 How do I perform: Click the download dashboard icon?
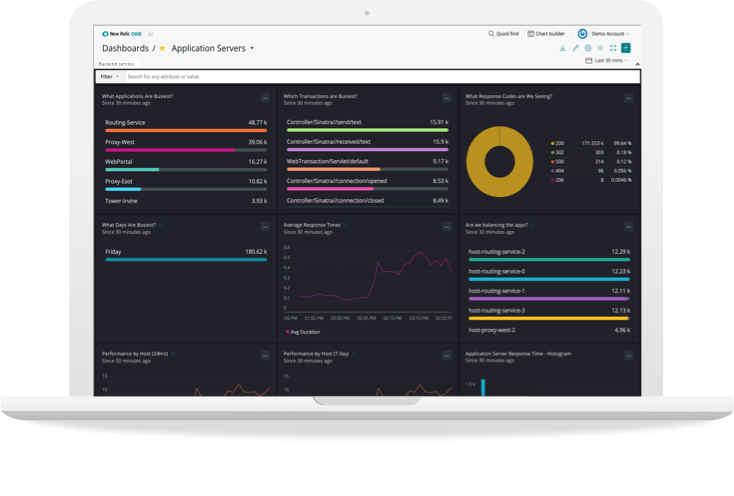click(x=562, y=48)
